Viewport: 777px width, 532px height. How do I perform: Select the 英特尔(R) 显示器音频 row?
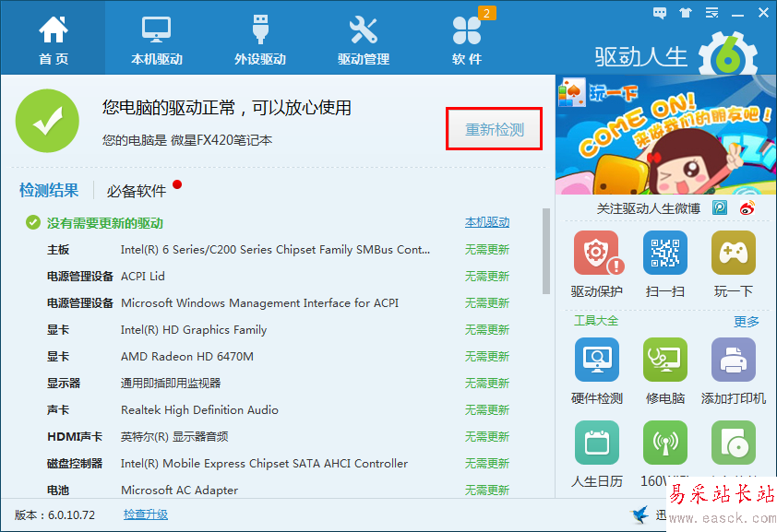click(278, 436)
